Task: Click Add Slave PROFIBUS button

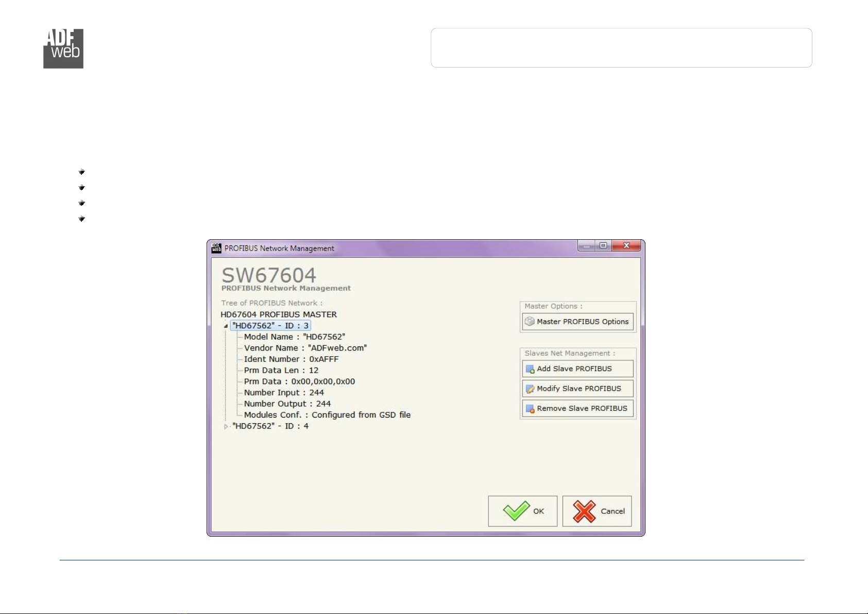Action: point(577,369)
